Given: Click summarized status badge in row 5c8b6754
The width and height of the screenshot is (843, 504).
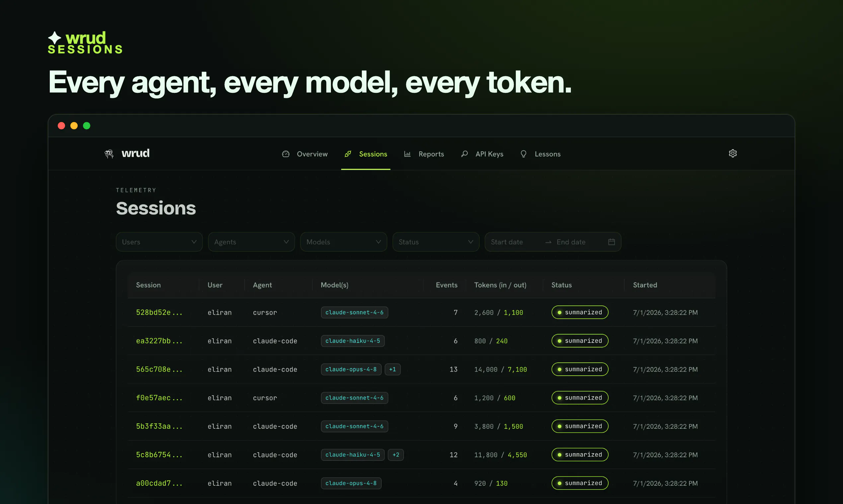Looking at the screenshot, I should point(580,455).
